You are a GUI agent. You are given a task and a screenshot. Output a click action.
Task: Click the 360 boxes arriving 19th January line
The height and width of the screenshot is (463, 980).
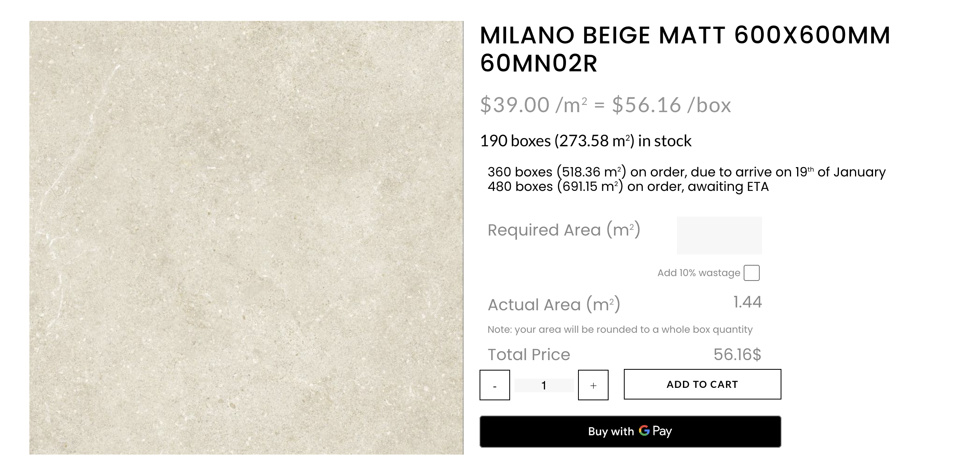click(x=686, y=172)
